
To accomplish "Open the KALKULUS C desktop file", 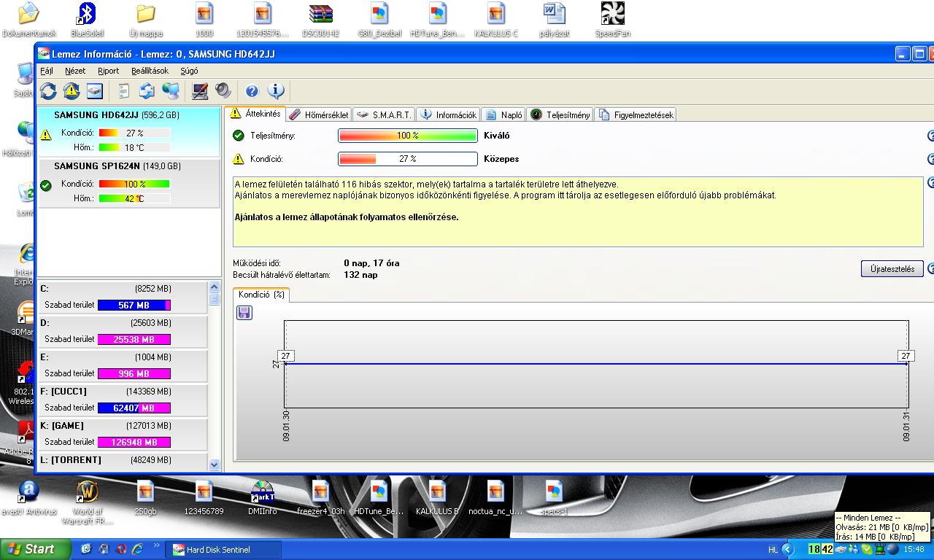I will point(495,20).
